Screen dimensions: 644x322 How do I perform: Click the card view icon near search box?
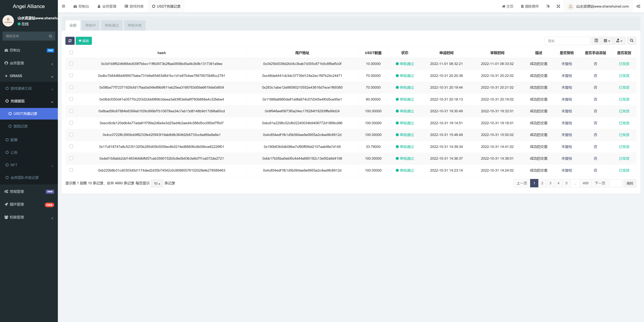[597, 40]
